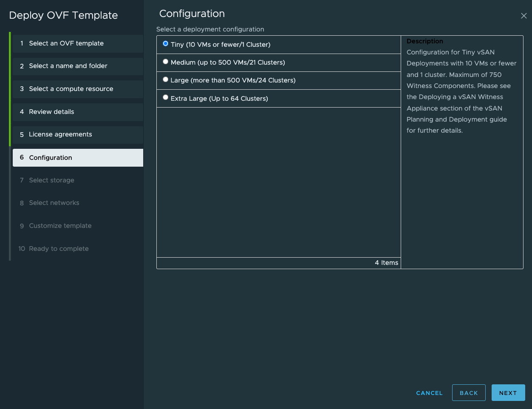
Task: Select the Tiny deployment configuration radio button
Action: 166,44
